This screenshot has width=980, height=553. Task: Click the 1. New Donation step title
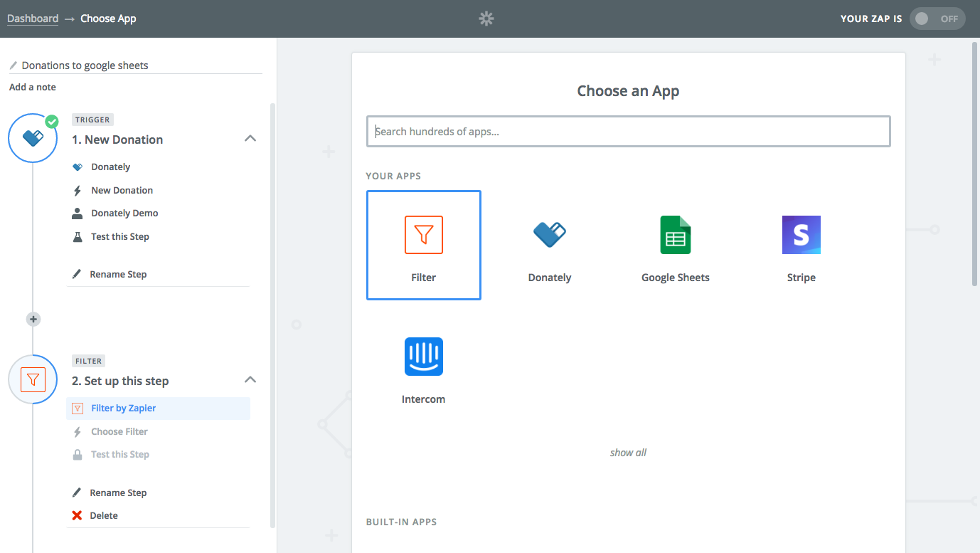pos(117,139)
